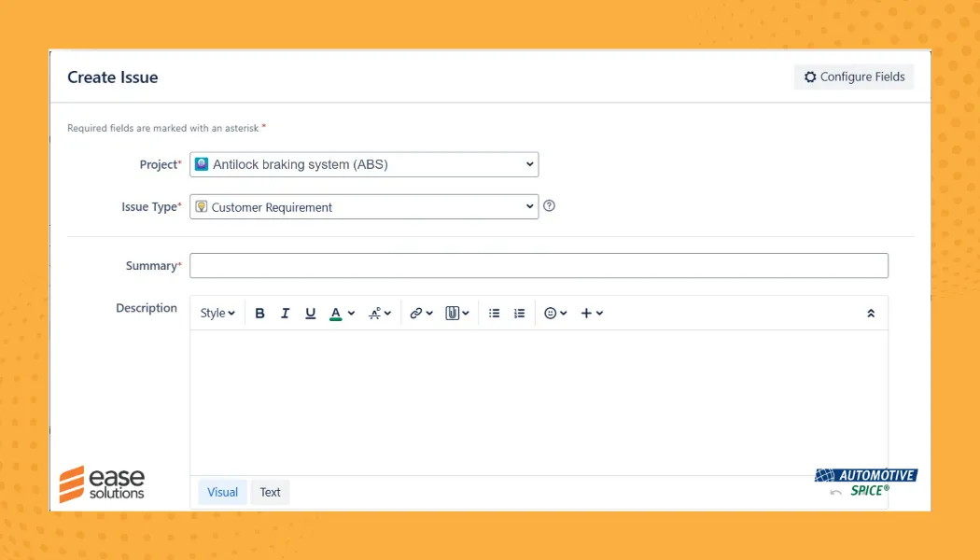
Task: Attach a file using the attachment icon
Action: pos(454,313)
